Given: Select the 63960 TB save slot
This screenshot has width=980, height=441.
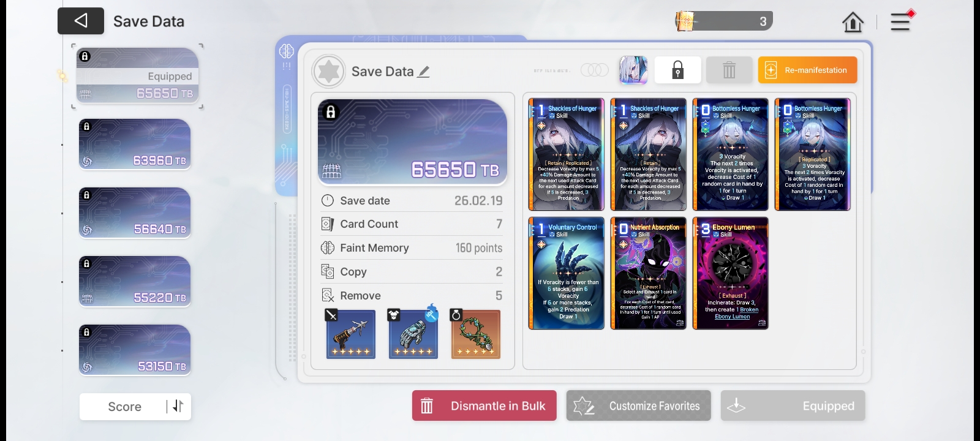Looking at the screenshot, I should [135, 145].
